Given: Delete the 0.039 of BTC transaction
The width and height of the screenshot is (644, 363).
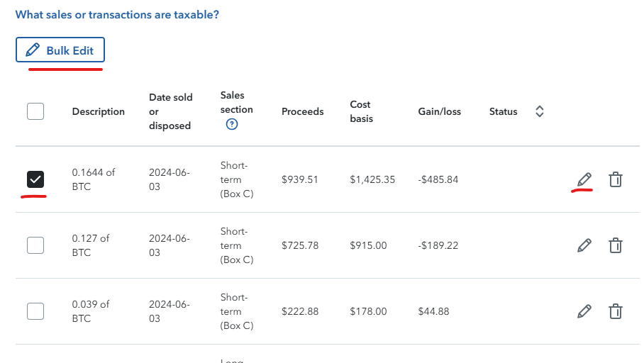Looking at the screenshot, I should (616, 311).
